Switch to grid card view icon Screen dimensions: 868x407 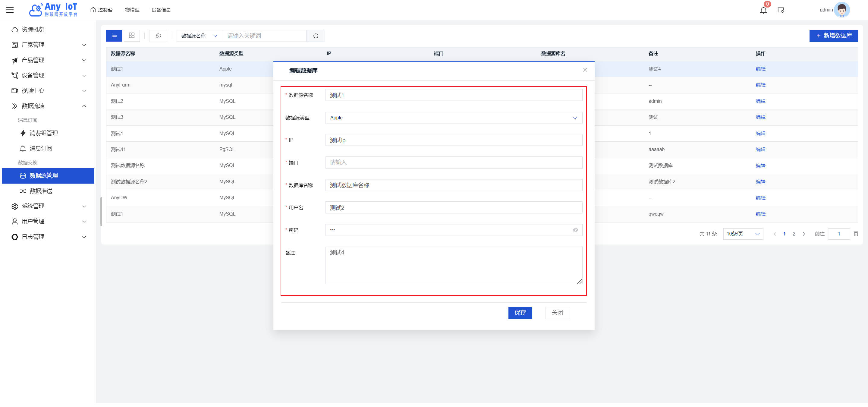pos(132,36)
